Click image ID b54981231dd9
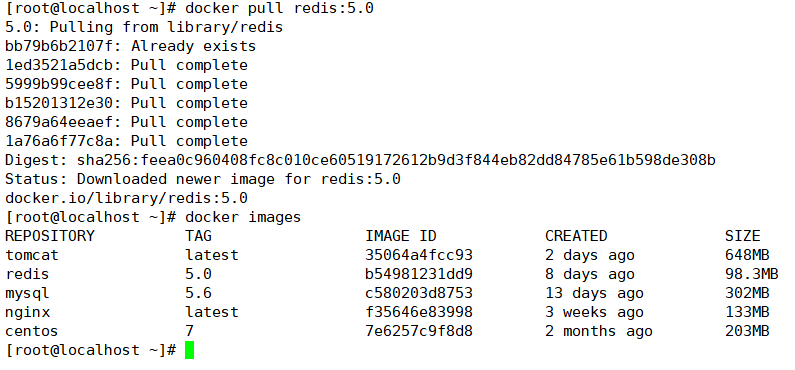 click(x=419, y=274)
